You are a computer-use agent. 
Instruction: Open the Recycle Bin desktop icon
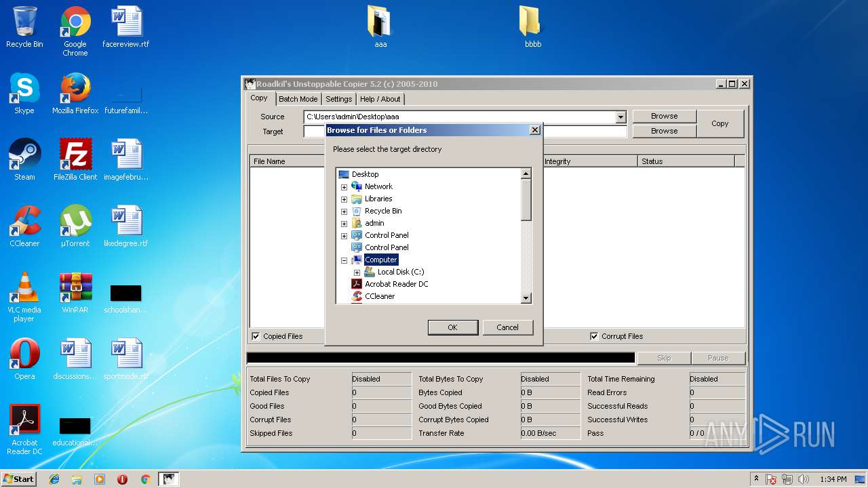[24, 27]
